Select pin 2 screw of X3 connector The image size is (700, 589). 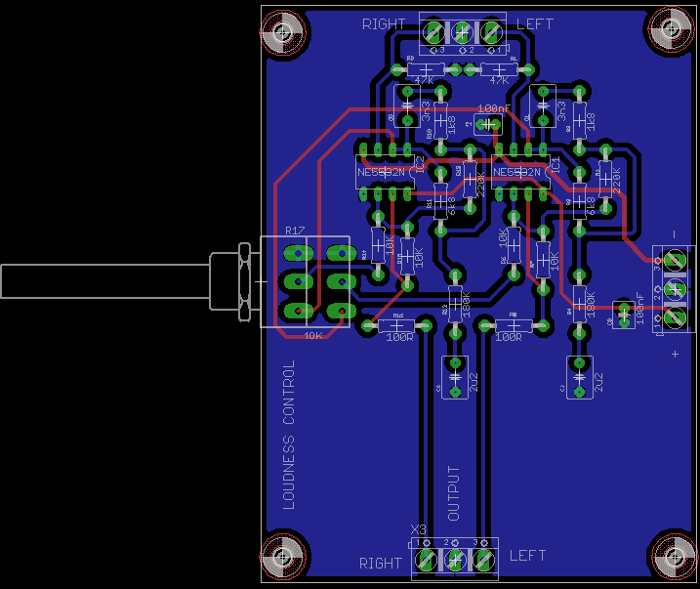pos(455,560)
